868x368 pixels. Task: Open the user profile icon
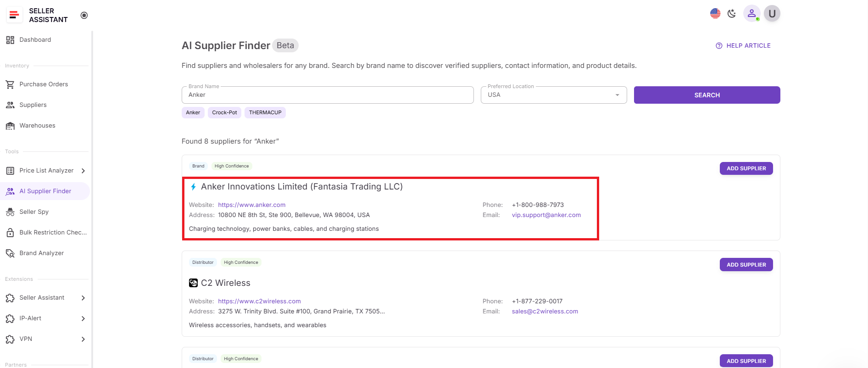(x=751, y=14)
